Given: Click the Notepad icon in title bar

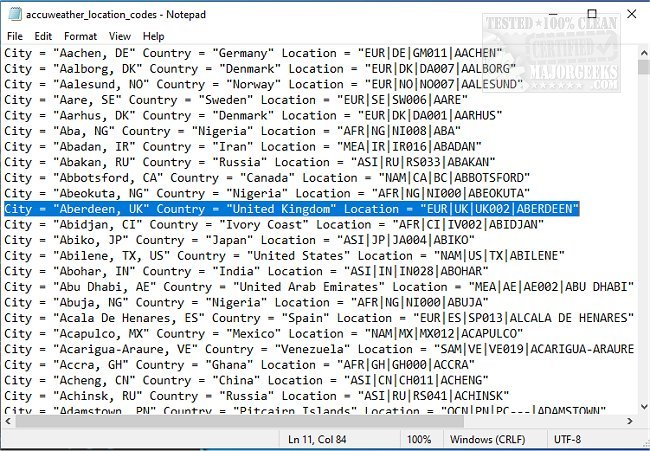Looking at the screenshot, I should (x=15, y=14).
